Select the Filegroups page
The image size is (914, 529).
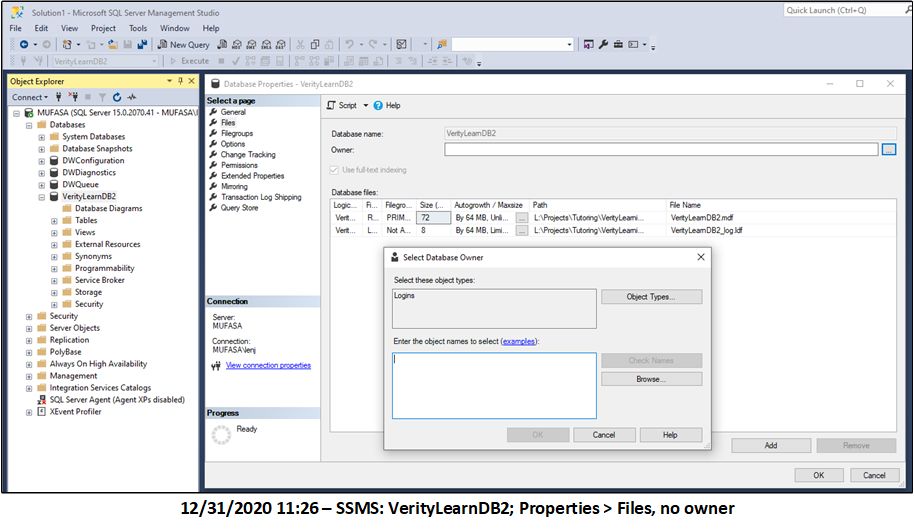(237, 133)
